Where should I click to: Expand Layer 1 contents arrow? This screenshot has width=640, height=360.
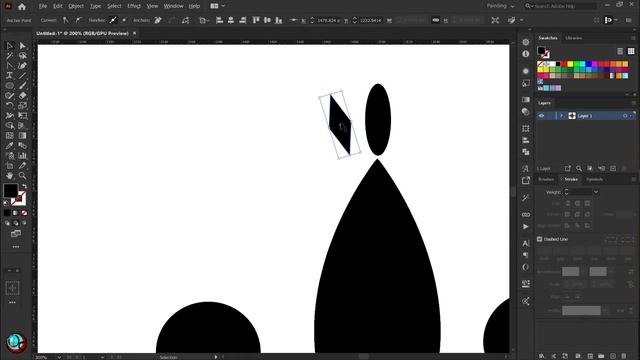561,116
